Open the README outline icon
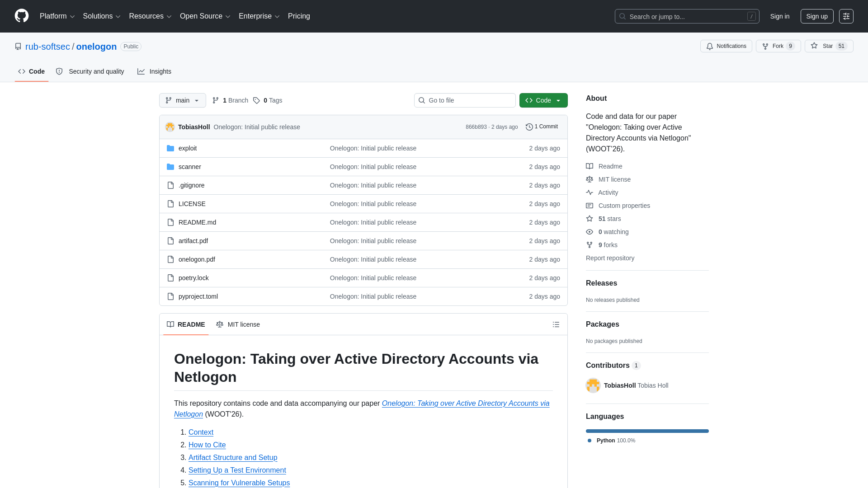Viewport: 868px width, 488px height. point(556,324)
